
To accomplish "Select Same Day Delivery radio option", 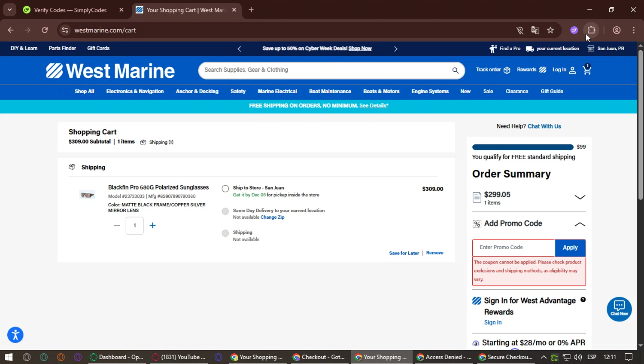I will tap(225, 211).
